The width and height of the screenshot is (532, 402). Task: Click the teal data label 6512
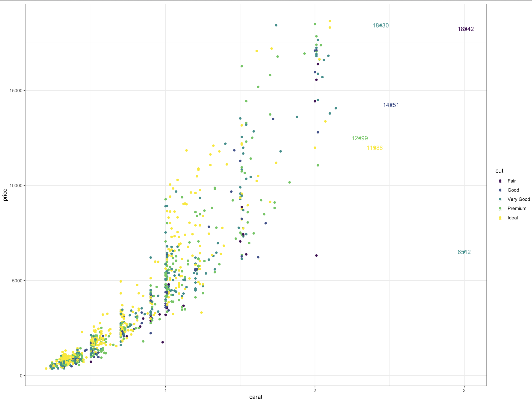pos(464,252)
